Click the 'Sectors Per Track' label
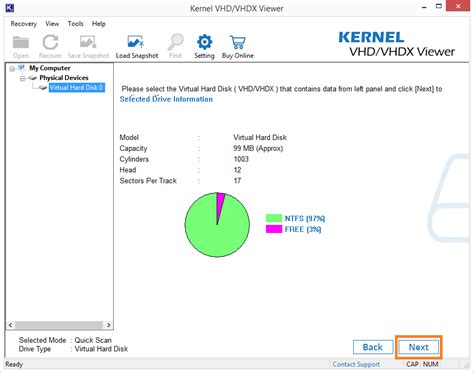The image size is (474, 373). pyautogui.click(x=148, y=181)
